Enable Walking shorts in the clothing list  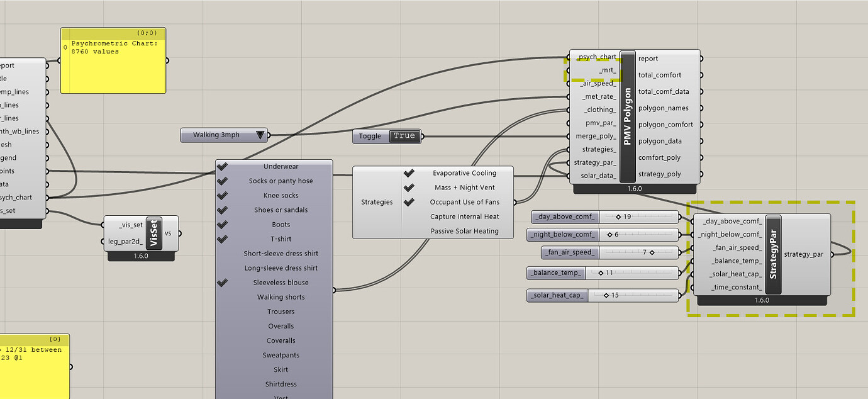(223, 296)
